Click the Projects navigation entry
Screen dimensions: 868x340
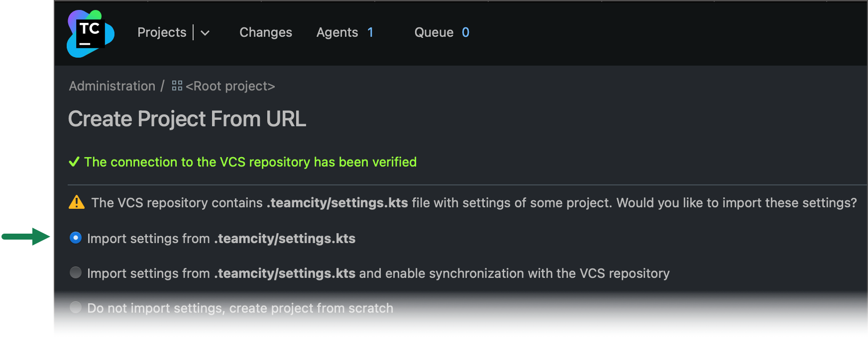[161, 32]
